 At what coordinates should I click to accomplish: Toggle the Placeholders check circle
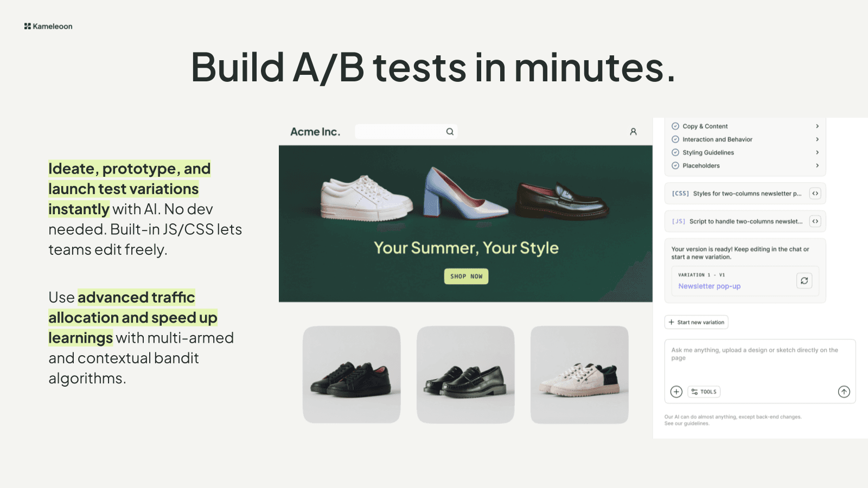[675, 166]
